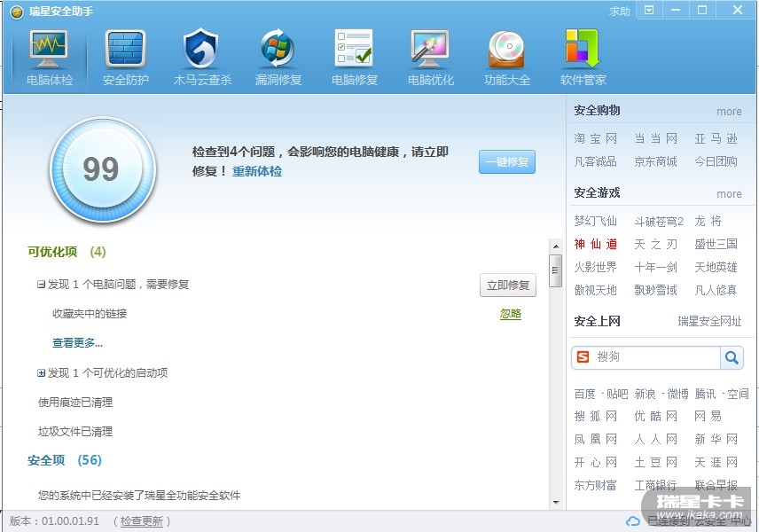Open the 腾讯 link
Image resolution: width=759 pixels, height=532 pixels.
pos(705,394)
